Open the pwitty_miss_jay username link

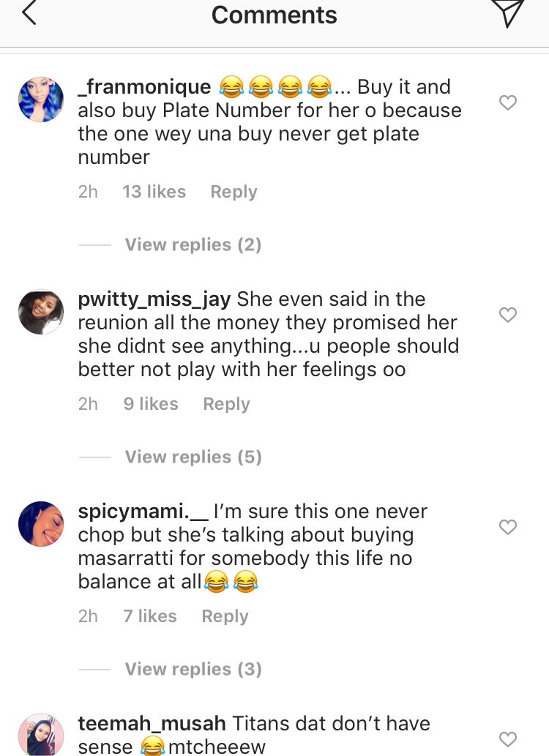coord(154,299)
